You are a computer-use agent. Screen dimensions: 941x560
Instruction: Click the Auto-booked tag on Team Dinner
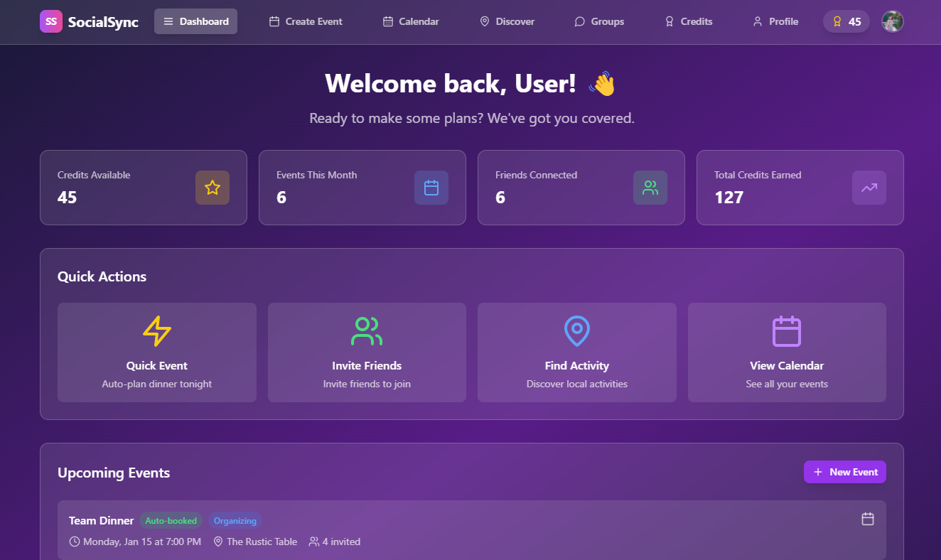coord(171,521)
